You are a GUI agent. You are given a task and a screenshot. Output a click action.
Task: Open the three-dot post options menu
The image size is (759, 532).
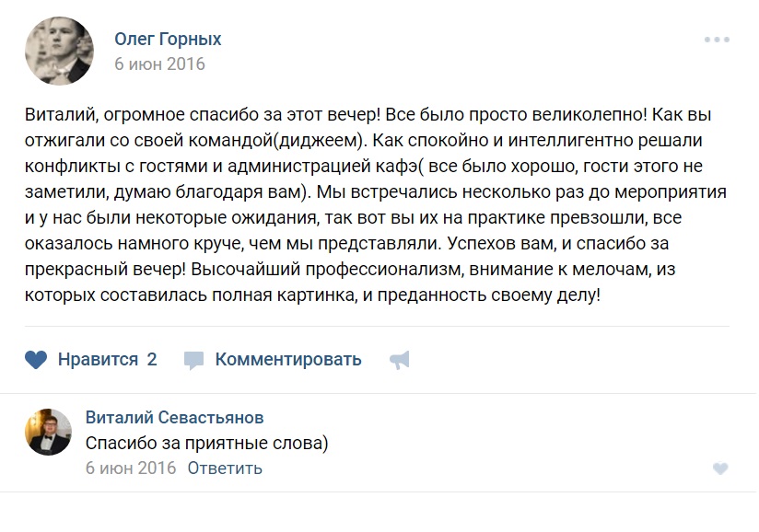(717, 40)
